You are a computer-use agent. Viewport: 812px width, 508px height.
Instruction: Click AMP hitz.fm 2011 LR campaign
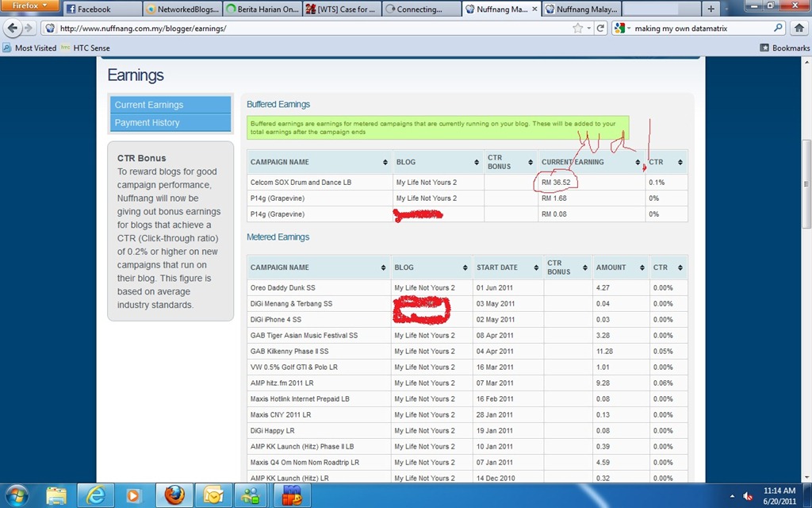(282, 383)
